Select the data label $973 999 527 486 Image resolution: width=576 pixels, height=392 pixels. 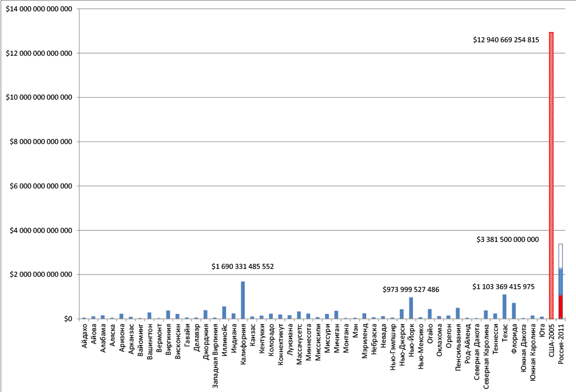[411, 290]
